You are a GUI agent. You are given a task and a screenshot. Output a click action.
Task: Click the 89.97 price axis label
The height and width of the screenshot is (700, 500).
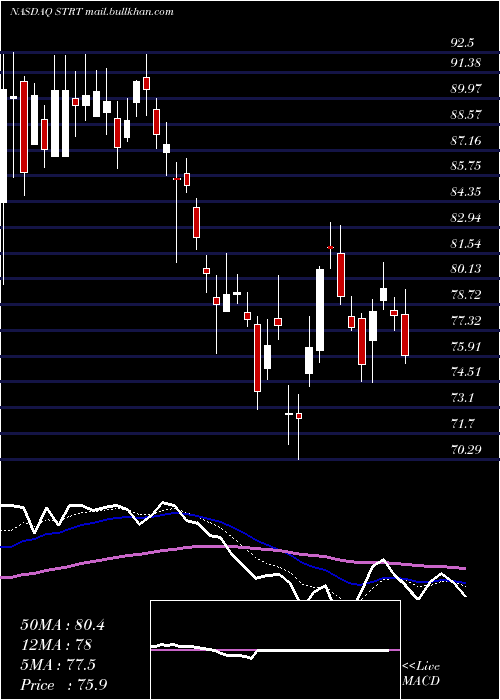pyautogui.click(x=465, y=88)
